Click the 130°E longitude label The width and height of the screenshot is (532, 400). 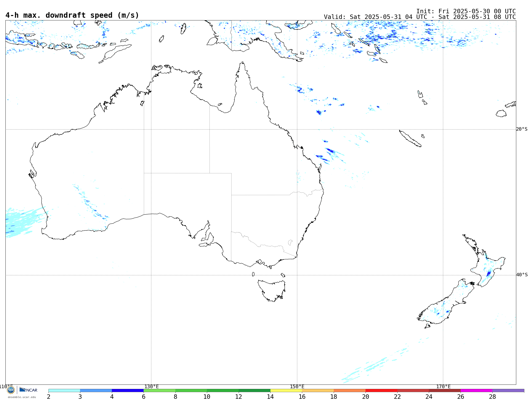pos(151,387)
